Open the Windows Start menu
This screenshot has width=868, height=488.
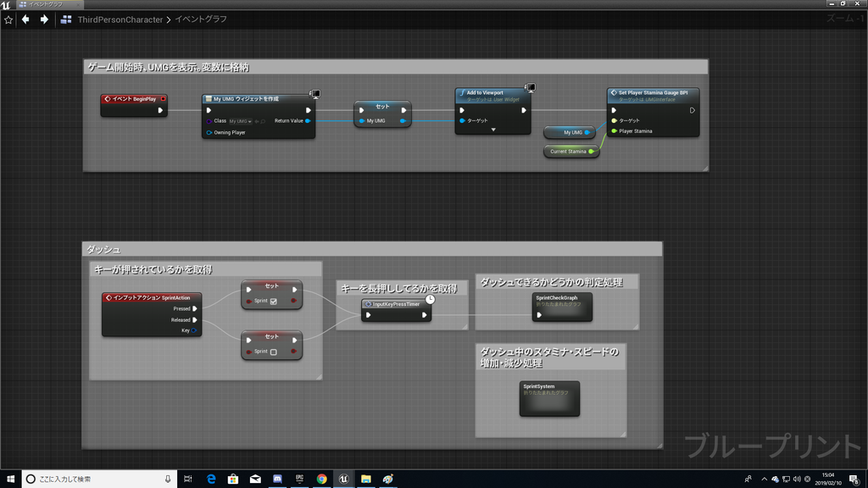[x=10, y=479]
